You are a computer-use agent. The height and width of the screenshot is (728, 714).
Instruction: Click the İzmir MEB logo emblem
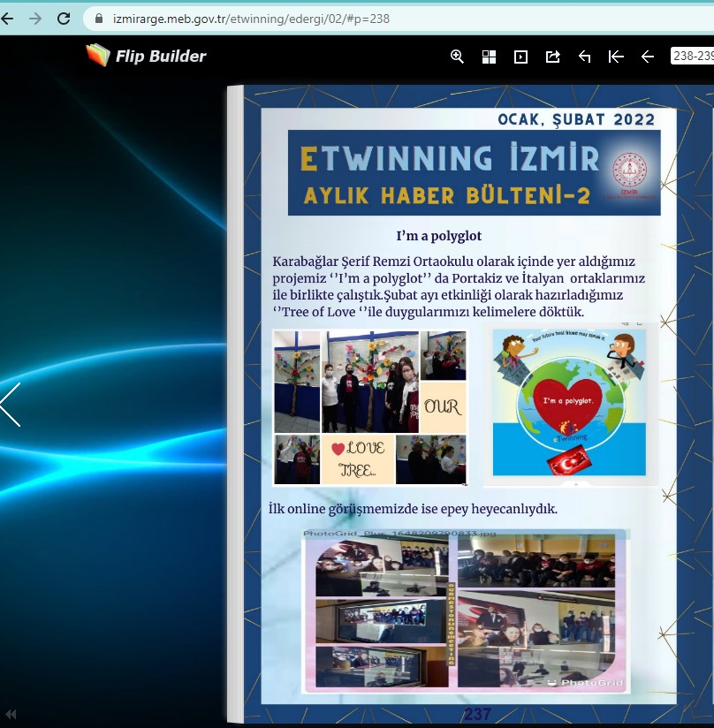[629, 171]
